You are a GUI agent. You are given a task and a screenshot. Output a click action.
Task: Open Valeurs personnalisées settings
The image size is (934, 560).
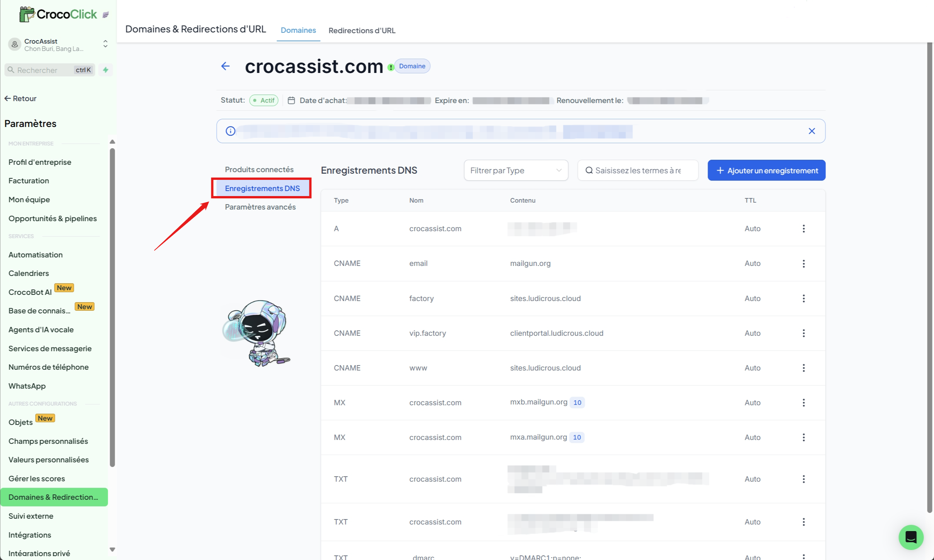click(49, 460)
